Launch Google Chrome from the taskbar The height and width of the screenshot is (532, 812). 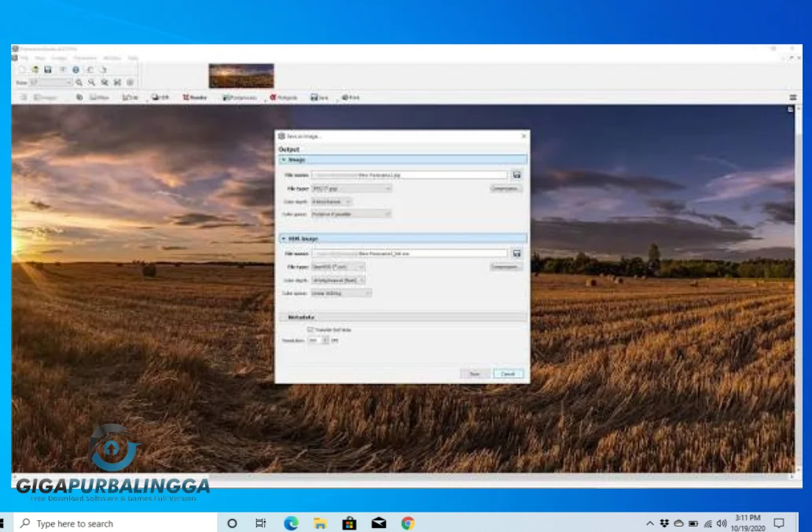pyautogui.click(x=408, y=523)
